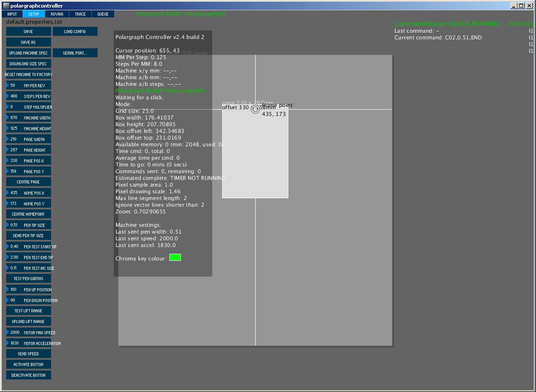
Task: Click DOWNLOAD SIZE SPEC button
Action: tap(28, 64)
